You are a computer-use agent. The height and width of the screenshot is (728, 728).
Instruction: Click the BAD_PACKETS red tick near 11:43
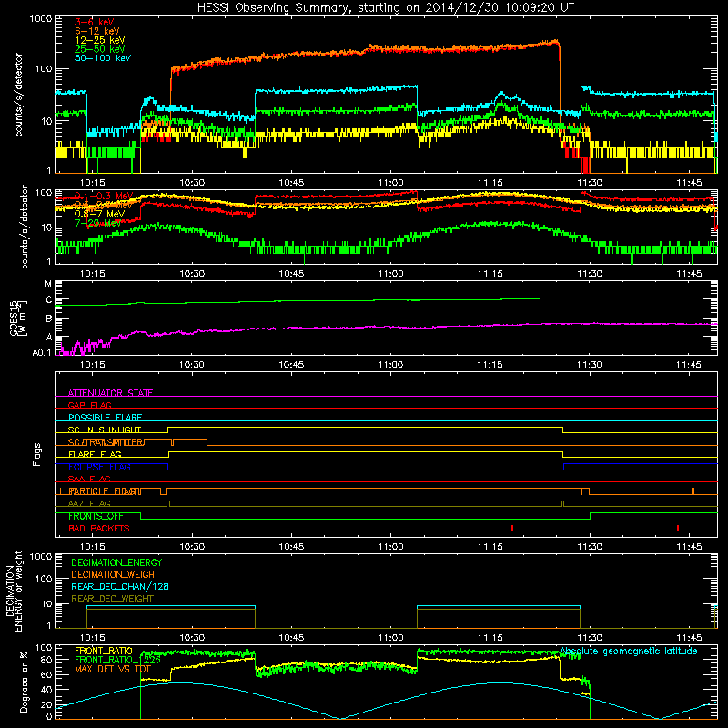678,528
